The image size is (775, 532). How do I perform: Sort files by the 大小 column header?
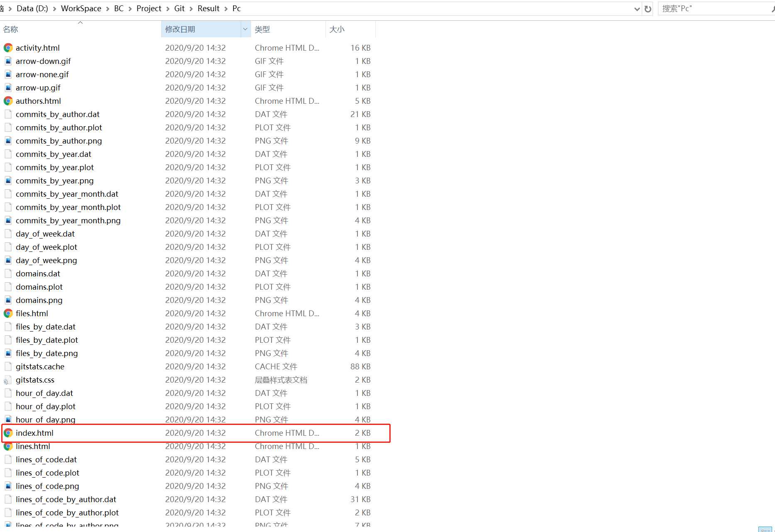click(x=350, y=29)
